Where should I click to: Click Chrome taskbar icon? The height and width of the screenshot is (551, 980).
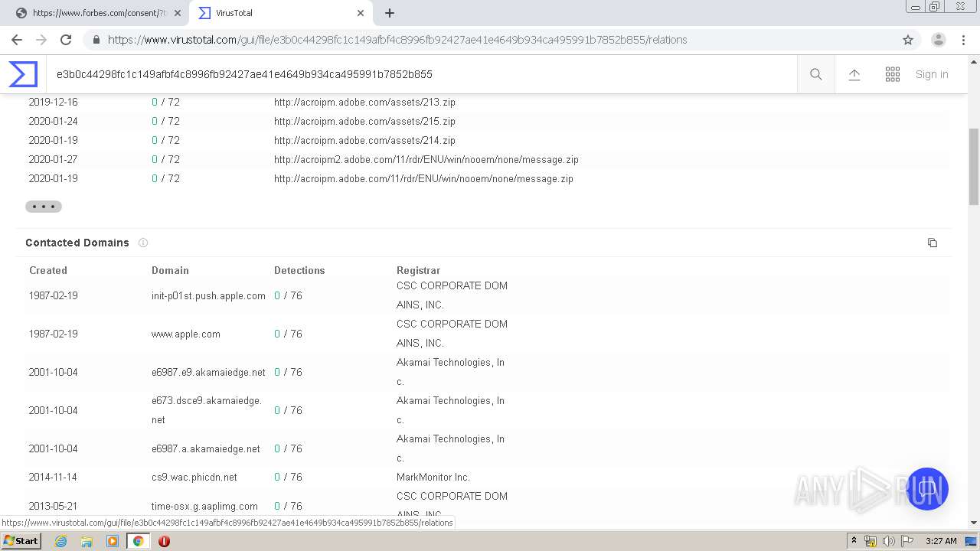tap(138, 541)
